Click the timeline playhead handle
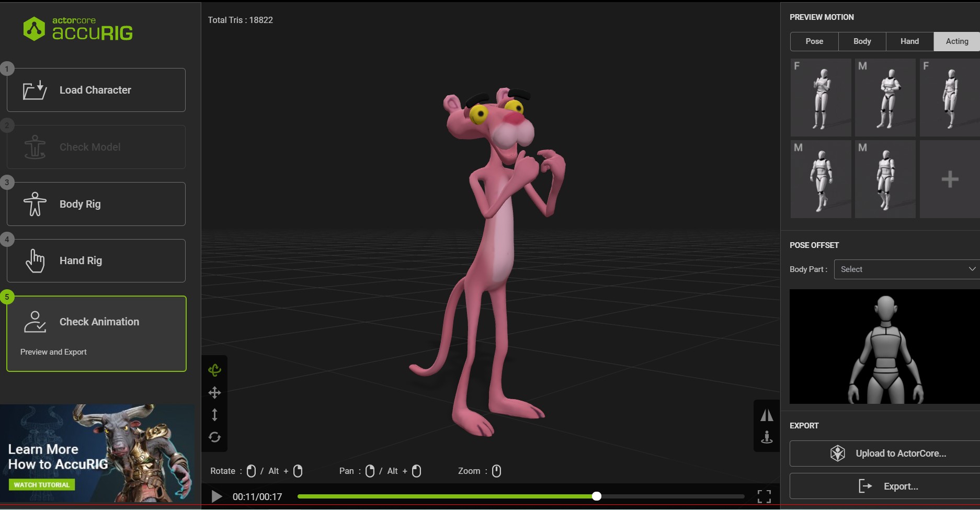 (x=597, y=496)
